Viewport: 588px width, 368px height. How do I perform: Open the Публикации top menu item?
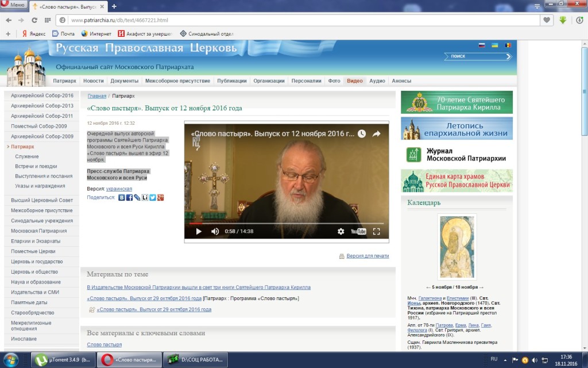point(232,80)
